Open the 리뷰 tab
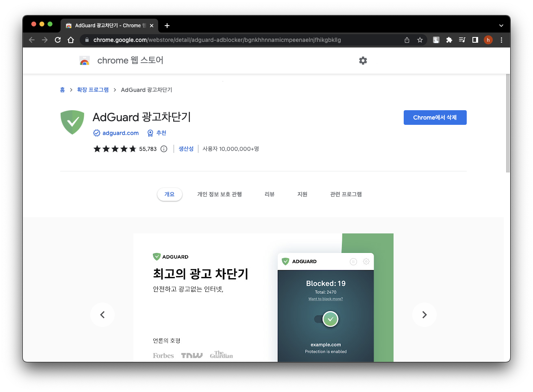 [270, 194]
